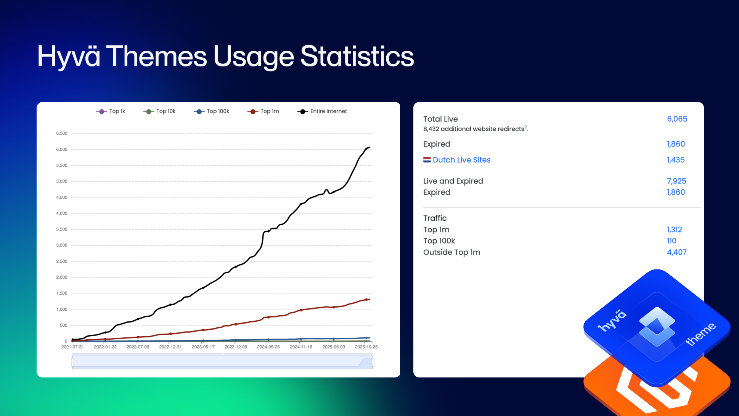Image resolution: width=739 pixels, height=416 pixels.
Task: Click the Top 1m traffic value 1,312
Action: coord(677,229)
